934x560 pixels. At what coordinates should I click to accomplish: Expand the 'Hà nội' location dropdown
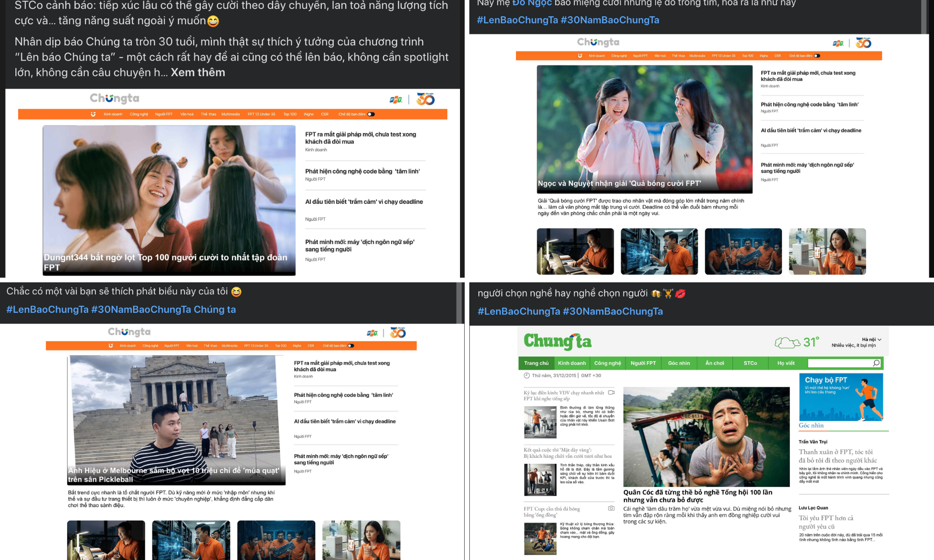click(872, 339)
